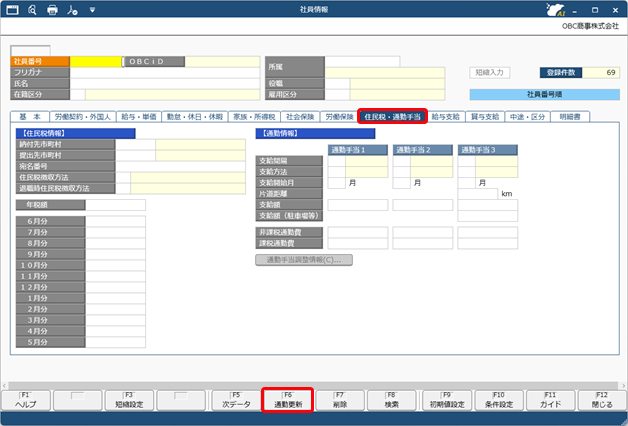Open the 家族・所得税 tab
The image size is (628, 426).
[x=253, y=116]
